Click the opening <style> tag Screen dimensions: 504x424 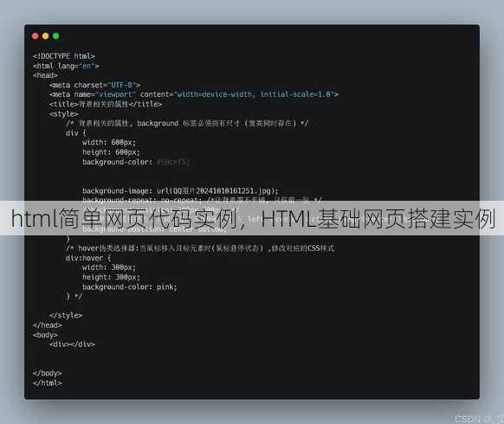click(63, 113)
